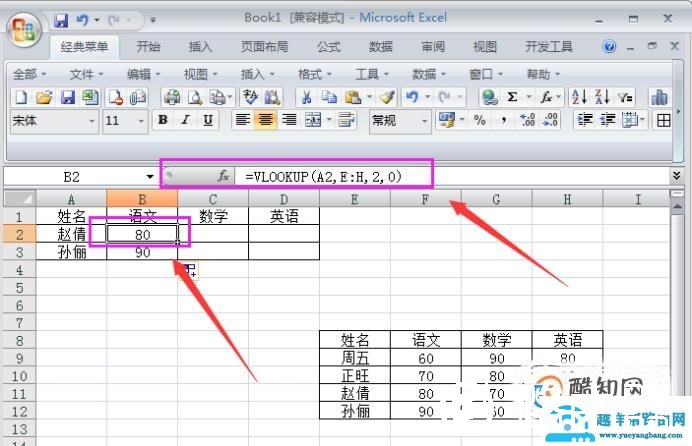Cut selection with scissors icon
Screen dimensions: 692x446
[x=306, y=97]
